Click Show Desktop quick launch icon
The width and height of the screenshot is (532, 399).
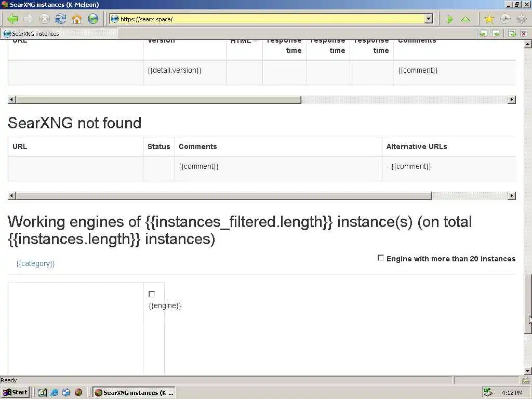tap(43, 393)
